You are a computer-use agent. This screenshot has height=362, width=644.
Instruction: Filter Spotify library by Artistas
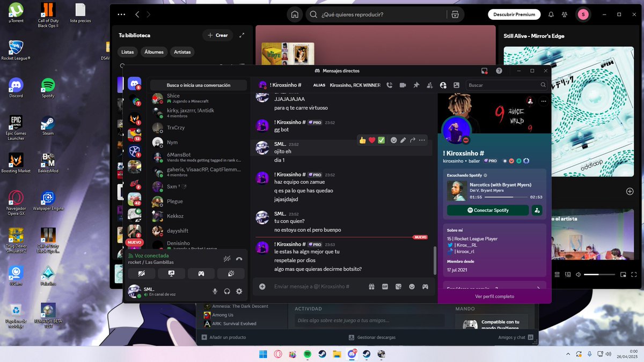coord(182,52)
